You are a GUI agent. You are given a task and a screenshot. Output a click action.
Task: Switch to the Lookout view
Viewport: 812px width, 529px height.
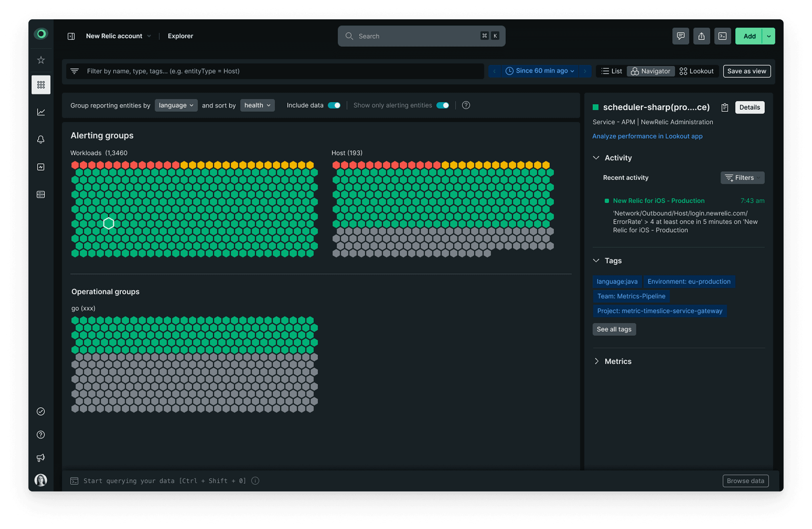697,71
